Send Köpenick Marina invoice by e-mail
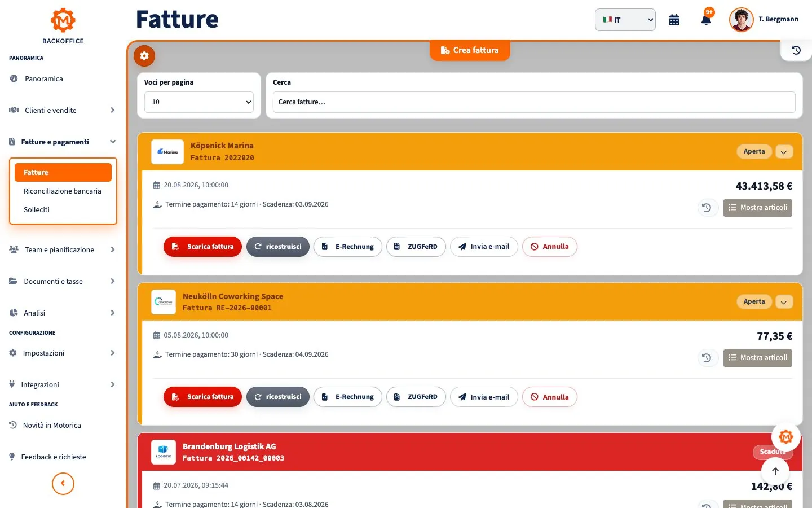 484,247
